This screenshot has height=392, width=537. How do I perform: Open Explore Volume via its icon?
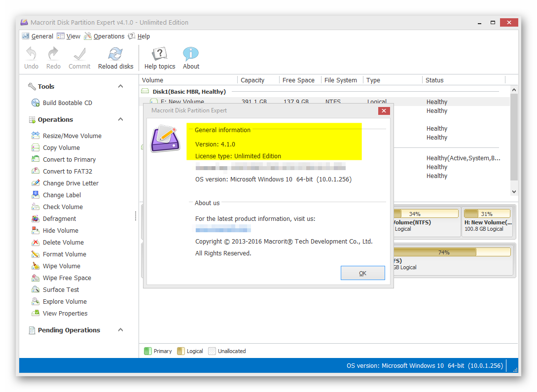tap(36, 301)
